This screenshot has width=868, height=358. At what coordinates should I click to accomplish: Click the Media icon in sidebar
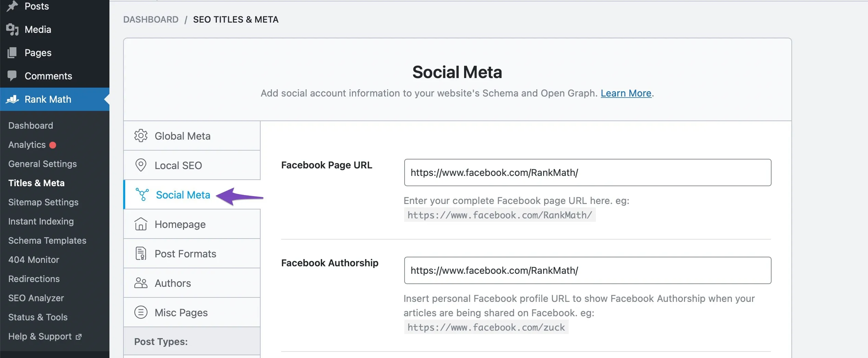tap(12, 29)
